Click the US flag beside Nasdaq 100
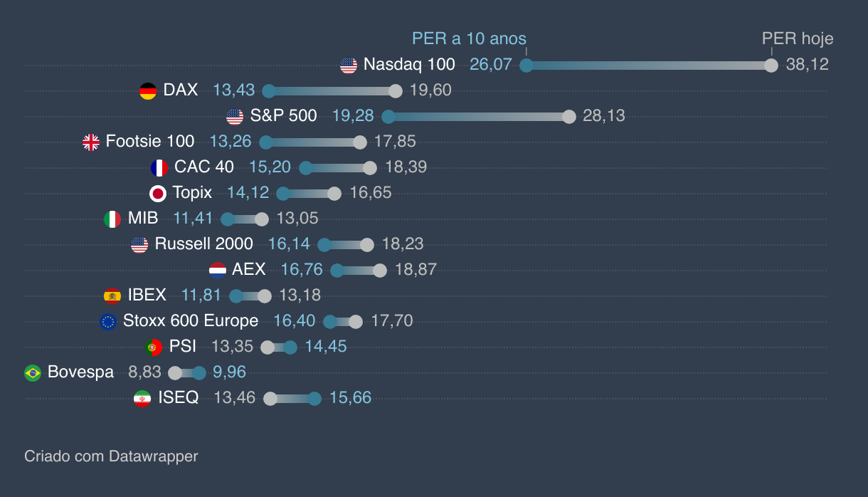Screen dimensions: 868x497 click(x=349, y=66)
